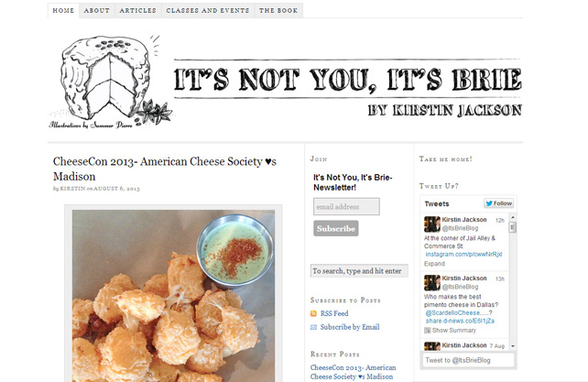Image resolution: width=588 pixels, height=382 pixels.
Task: Open the About menu tab
Action: 97,10
